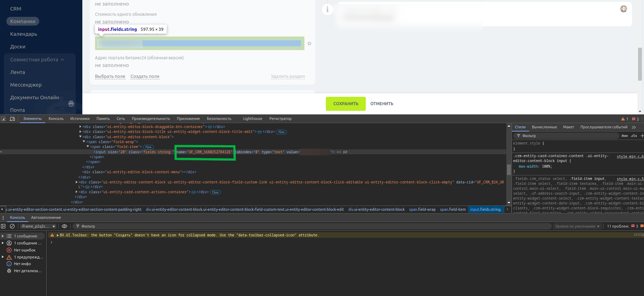The height and width of the screenshot is (296, 644).
Task: Click the highlighted text input on the page
Action: [x=200, y=43]
